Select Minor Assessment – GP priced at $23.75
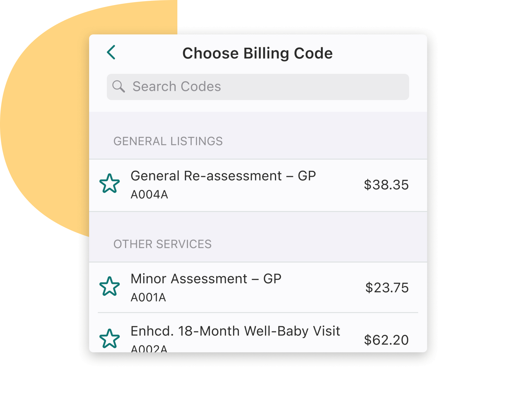Screen dimensions: 516x420 (254, 287)
